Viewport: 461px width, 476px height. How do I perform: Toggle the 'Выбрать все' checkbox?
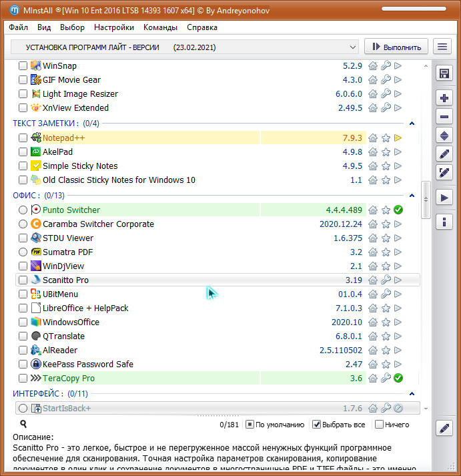316,425
